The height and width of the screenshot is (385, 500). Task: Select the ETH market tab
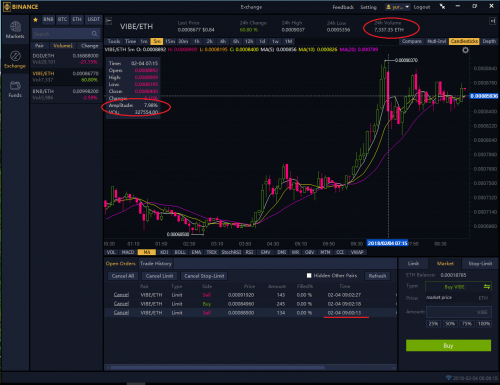(77, 19)
